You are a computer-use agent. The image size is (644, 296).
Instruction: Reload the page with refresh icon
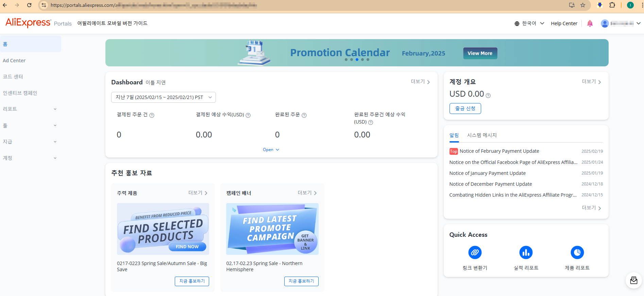click(x=29, y=5)
